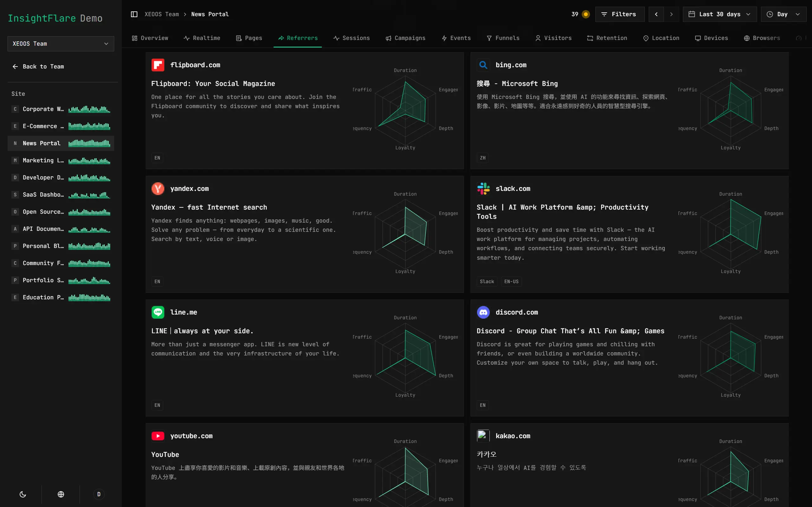The image size is (812, 507).
Task: Switch to the Overview tab
Action: (150, 38)
